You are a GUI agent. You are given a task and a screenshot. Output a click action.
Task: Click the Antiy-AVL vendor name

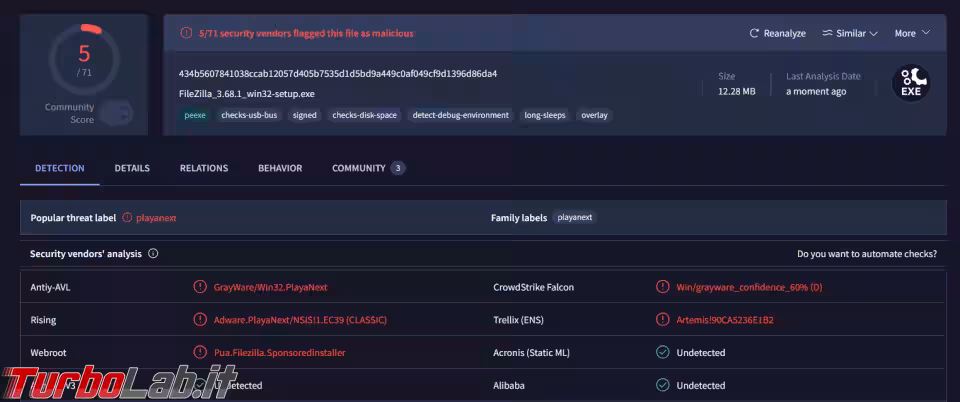[x=50, y=287]
